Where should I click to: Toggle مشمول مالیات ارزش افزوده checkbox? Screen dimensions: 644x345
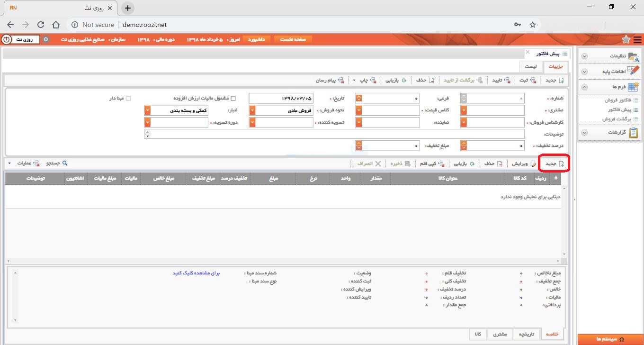233,99
